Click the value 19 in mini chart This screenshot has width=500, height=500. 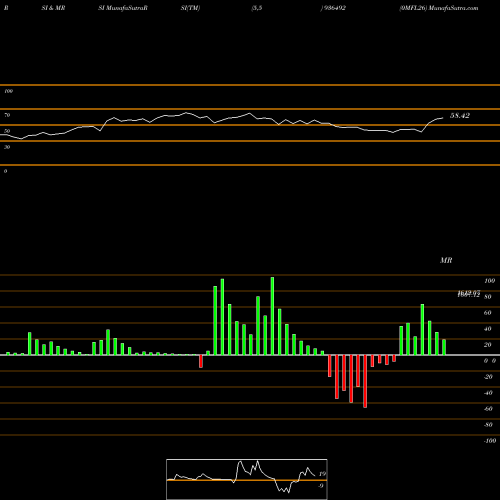[x=322, y=474]
